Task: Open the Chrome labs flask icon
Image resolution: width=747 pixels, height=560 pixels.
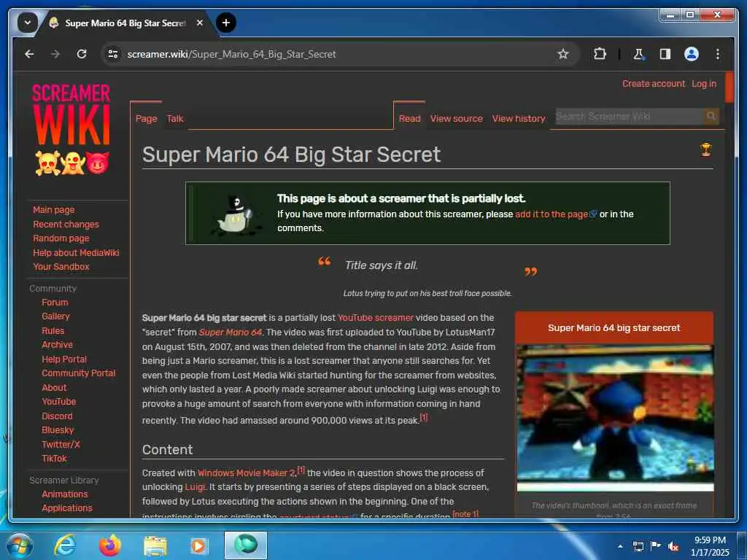Action: pyautogui.click(x=638, y=54)
